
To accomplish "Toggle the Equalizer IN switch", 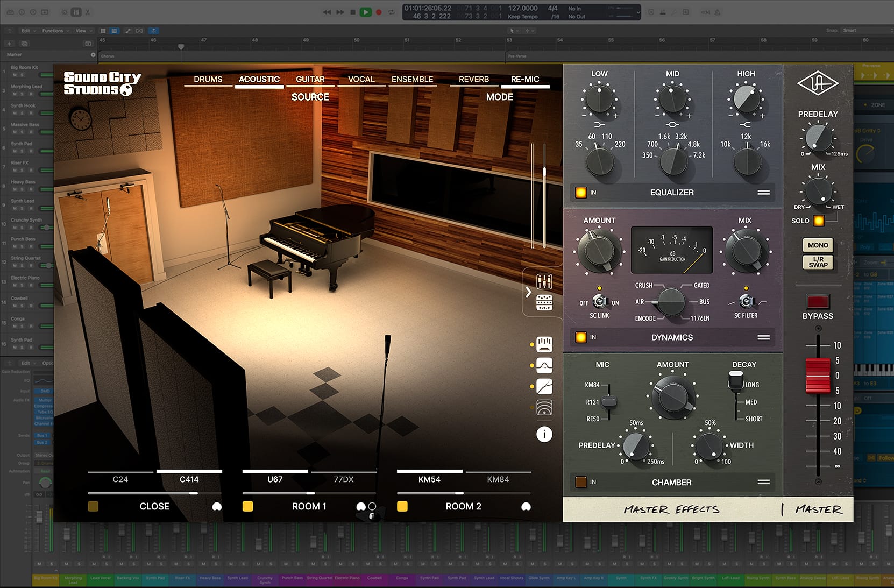I will click(581, 193).
